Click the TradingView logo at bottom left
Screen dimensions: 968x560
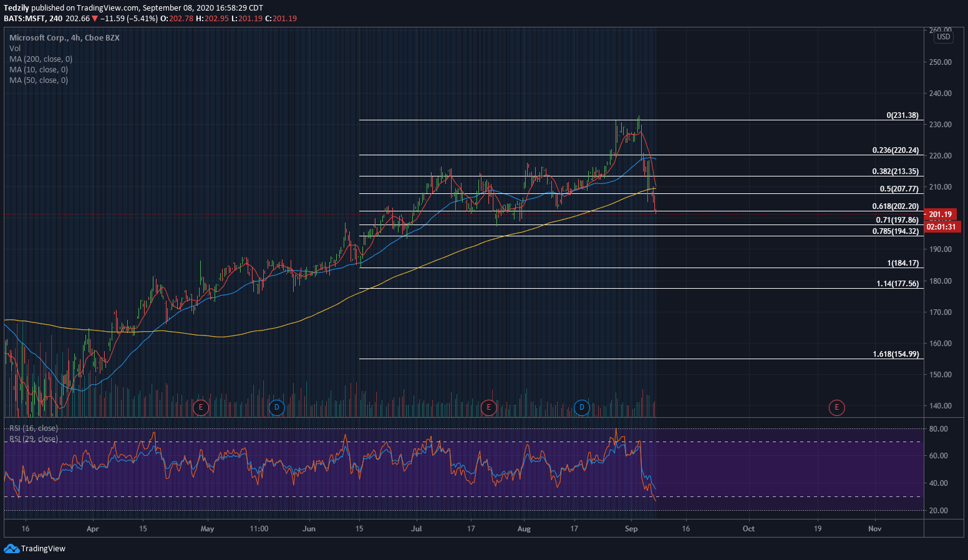(34, 549)
